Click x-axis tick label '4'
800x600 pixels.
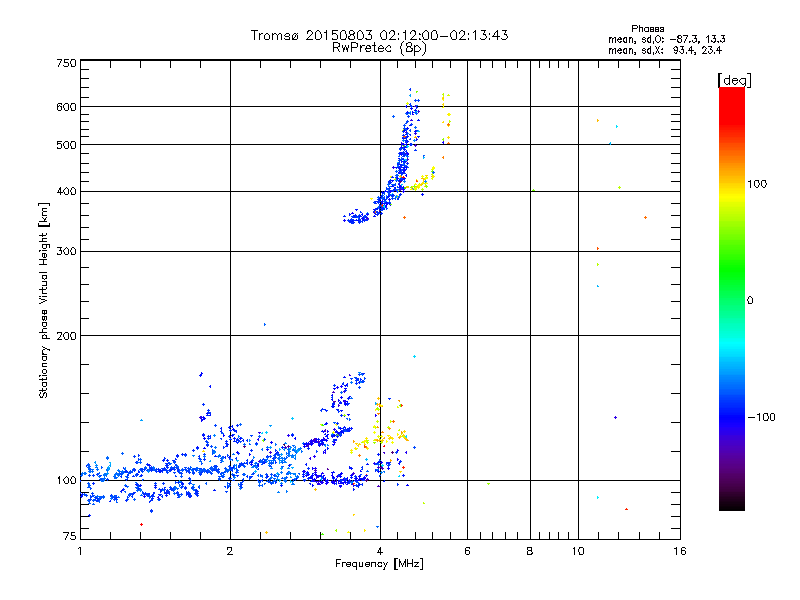(x=380, y=551)
